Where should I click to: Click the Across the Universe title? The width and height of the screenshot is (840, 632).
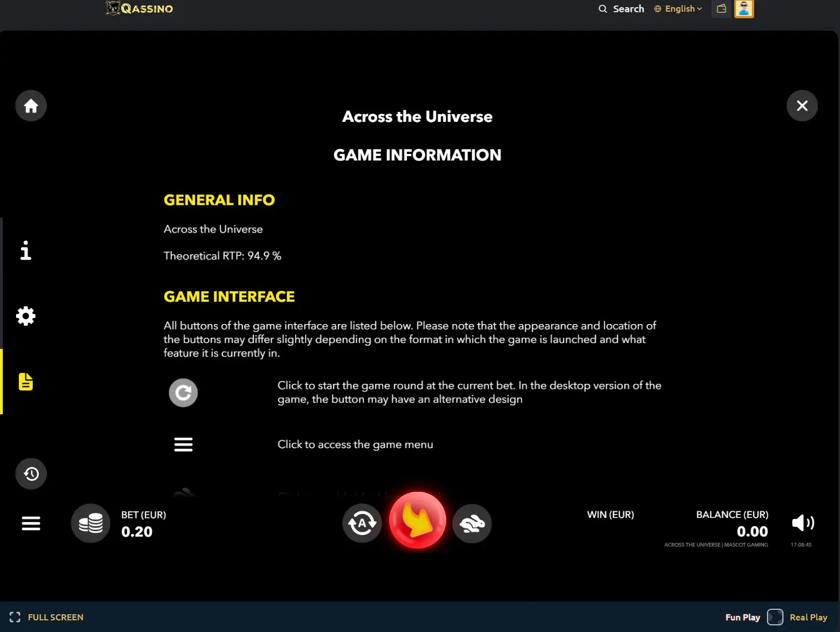click(x=418, y=117)
